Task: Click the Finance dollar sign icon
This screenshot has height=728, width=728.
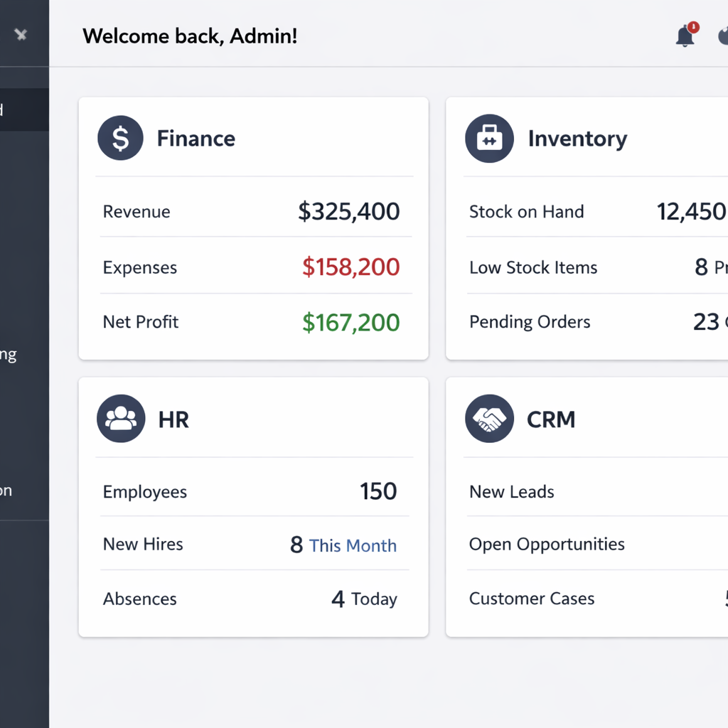Action: click(x=120, y=138)
